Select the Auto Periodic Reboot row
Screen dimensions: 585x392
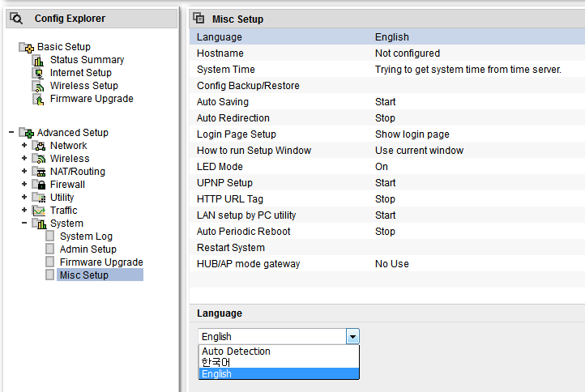(x=386, y=232)
